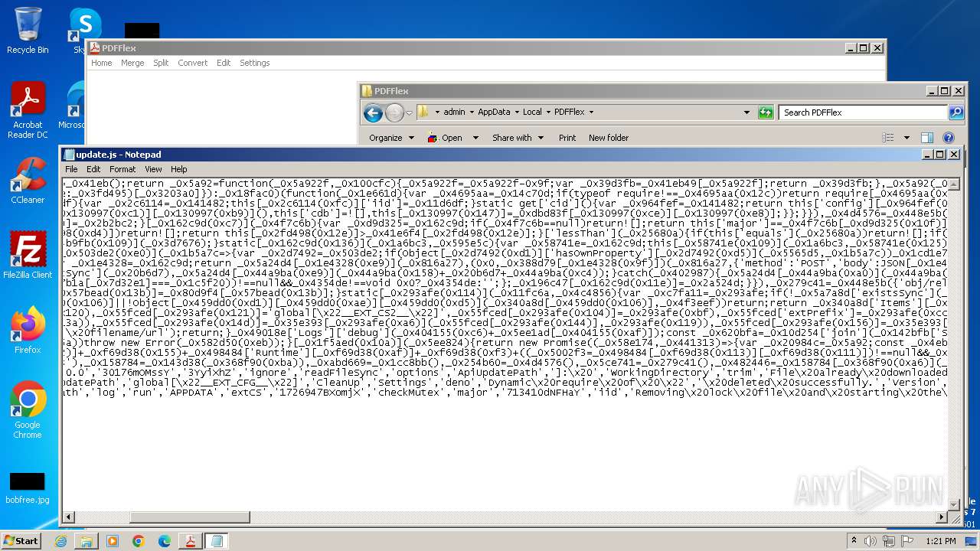Viewport: 980px width, 551px height.
Task: Select the bobfree.jpg desktop file
Action: [28, 488]
